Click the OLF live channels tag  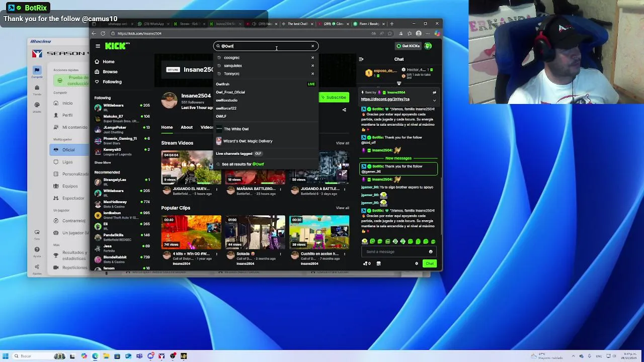pyautogui.click(x=258, y=153)
